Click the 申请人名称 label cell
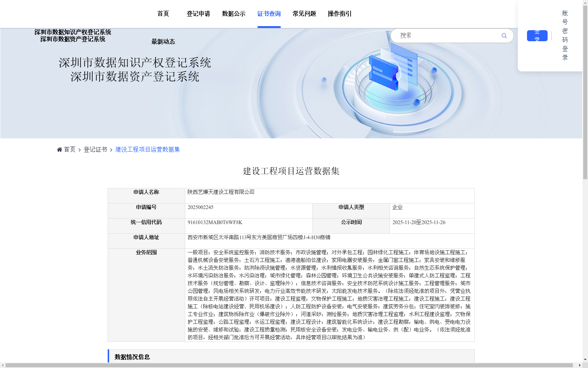The width and height of the screenshot is (588, 368). click(x=146, y=196)
